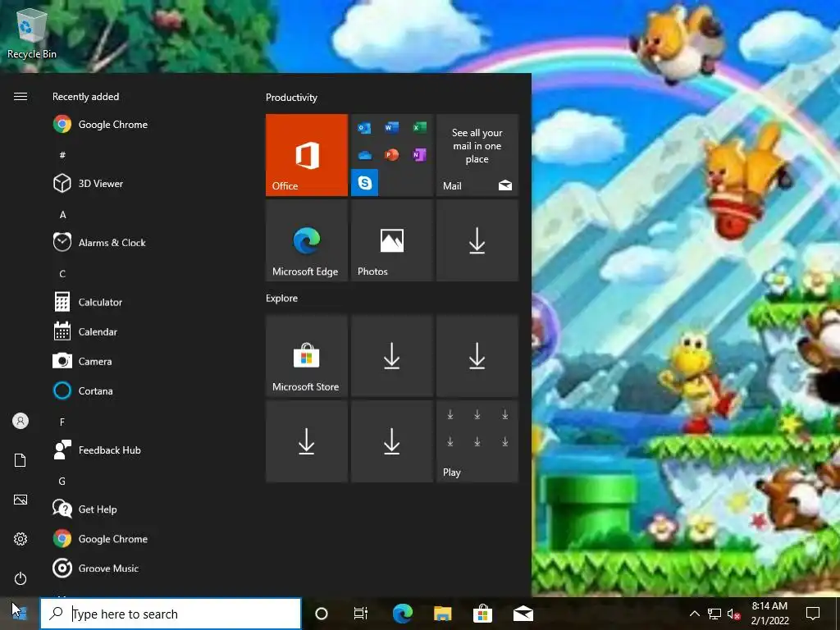This screenshot has width=840, height=630.
Task: Click the download tile beside Photos
Action: [477, 240]
